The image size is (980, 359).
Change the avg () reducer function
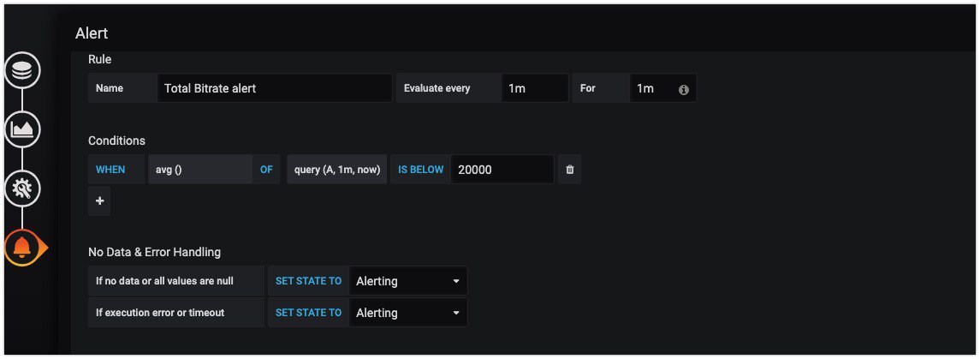click(200, 170)
